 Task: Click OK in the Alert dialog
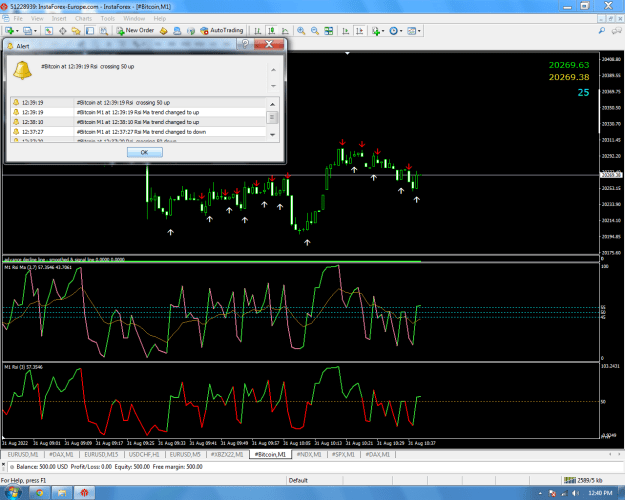pos(144,152)
